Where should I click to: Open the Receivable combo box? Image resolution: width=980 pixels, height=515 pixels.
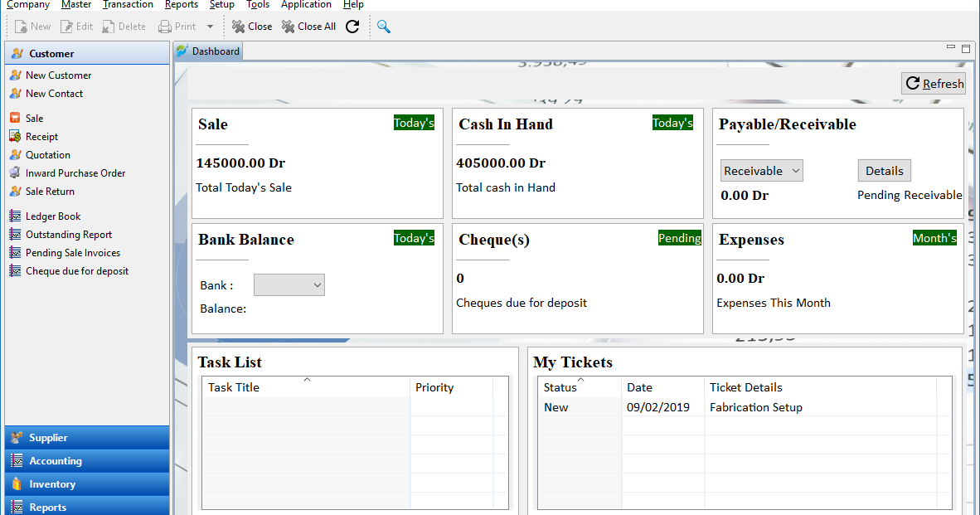[x=760, y=170]
